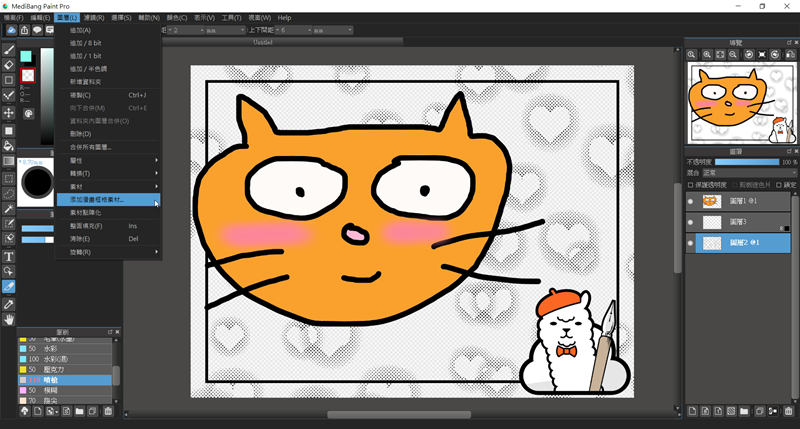Delete brush with brush panel trash icon
The image size is (800, 429).
(108, 411)
